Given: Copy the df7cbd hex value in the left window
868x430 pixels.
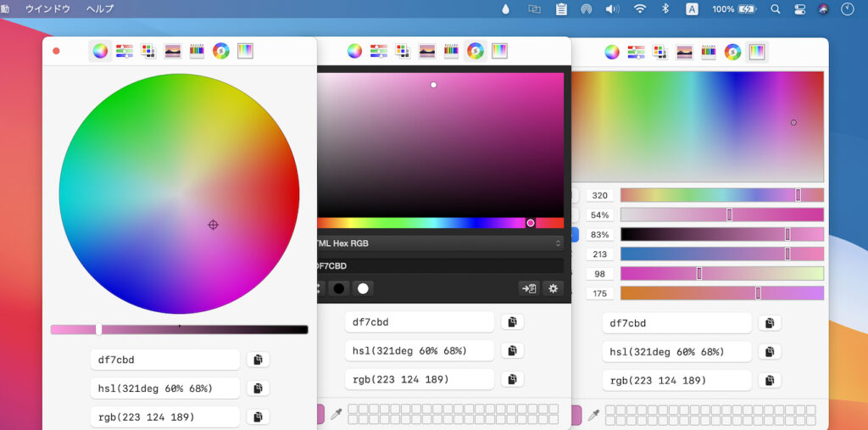Looking at the screenshot, I should [258, 360].
